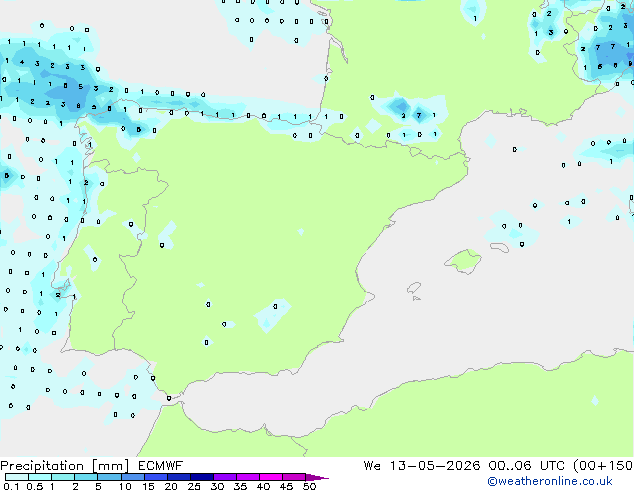Click the '[mm]' unit label

[x=110, y=466]
